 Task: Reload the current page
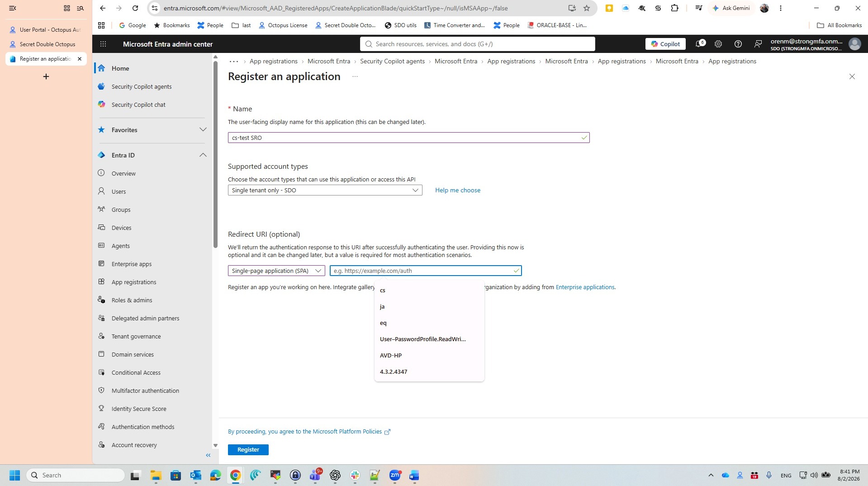(x=135, y=8)
